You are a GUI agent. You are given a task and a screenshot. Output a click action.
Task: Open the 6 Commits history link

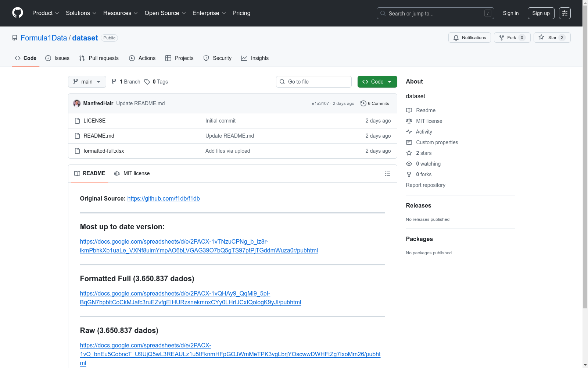[x=375, y=103]
